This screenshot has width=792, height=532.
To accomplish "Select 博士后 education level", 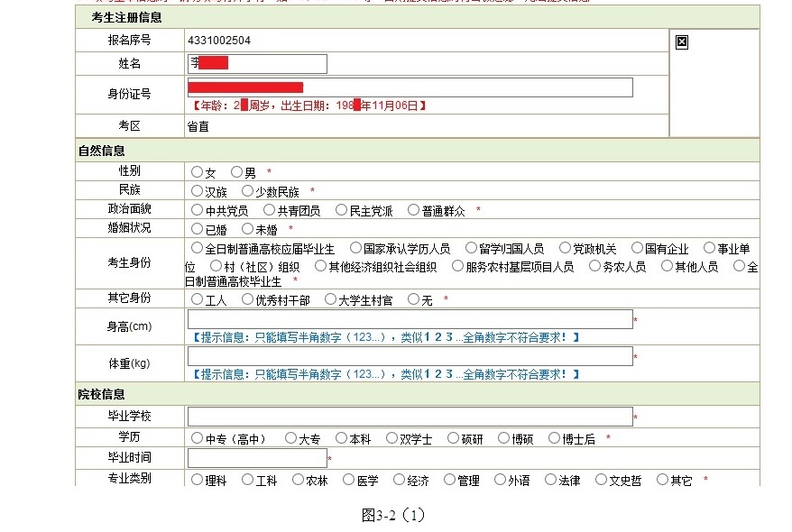I will tap(554, 438).
